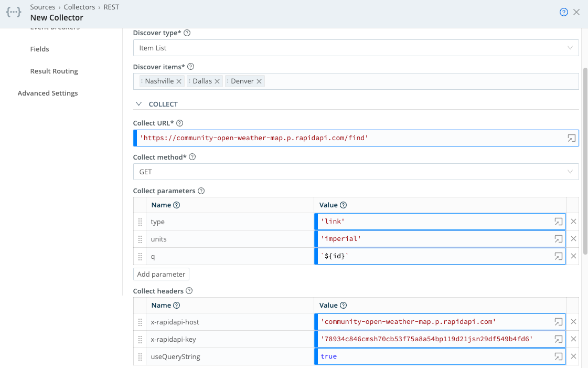Click the help icon next to Discover type
The height and width of the screenshot is (368, 588).
pos(186,33)
